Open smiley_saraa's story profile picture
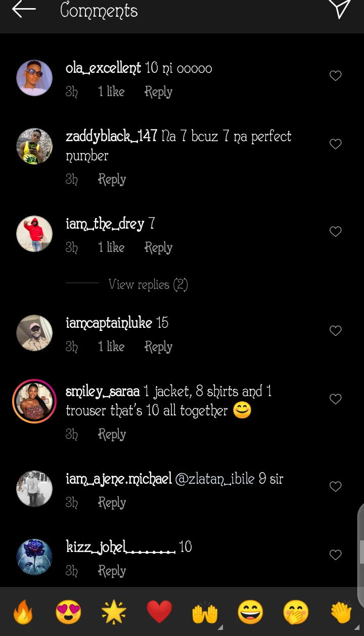The image size is (364, 636). point(34,401)
